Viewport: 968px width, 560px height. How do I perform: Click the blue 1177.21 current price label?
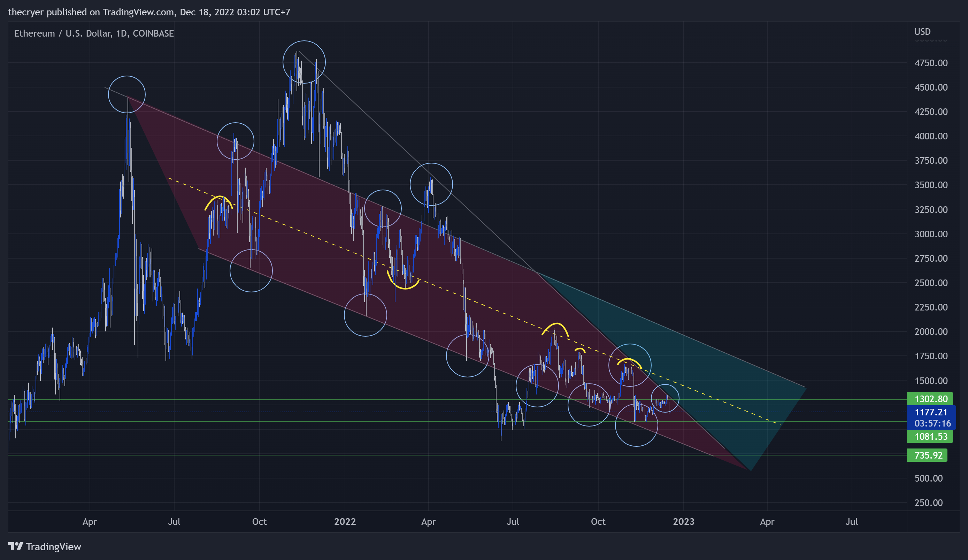[x=931, y=412]
